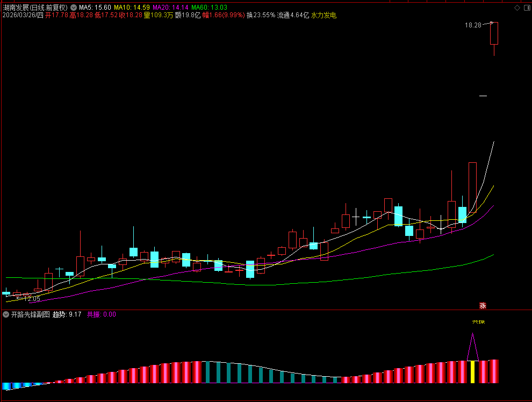Select the MA60: 13.03 indicator label
Image resolution: width=532 pixels, height=402 pixels.
[x=210, y=8]
